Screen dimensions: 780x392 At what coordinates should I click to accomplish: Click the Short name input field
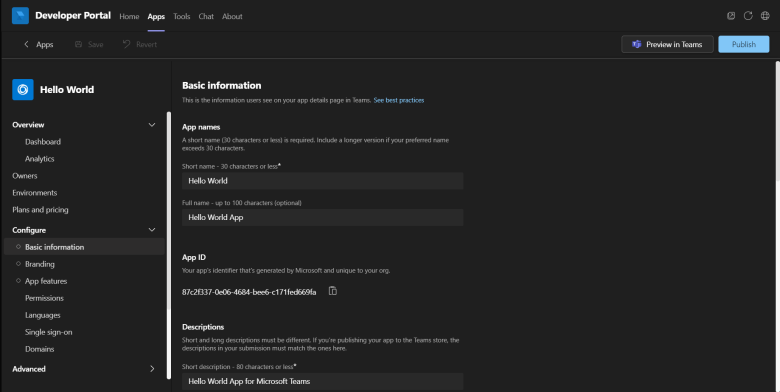click(x=322, y=181)
